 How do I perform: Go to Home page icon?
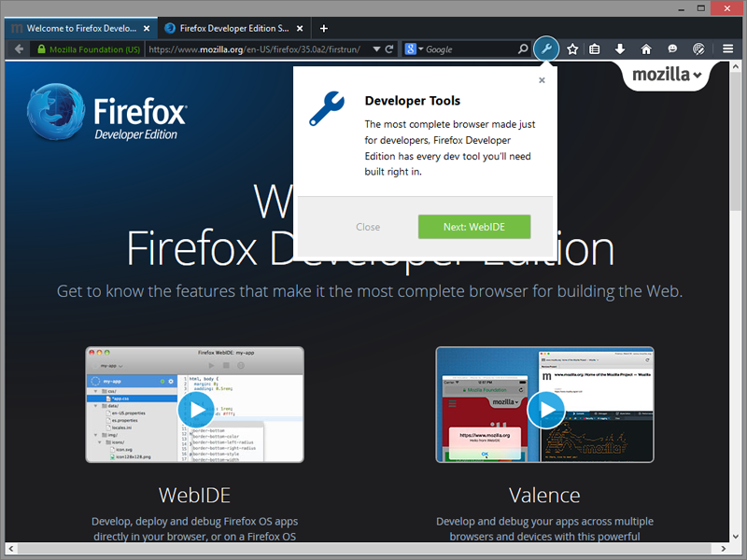click(645, 49)
